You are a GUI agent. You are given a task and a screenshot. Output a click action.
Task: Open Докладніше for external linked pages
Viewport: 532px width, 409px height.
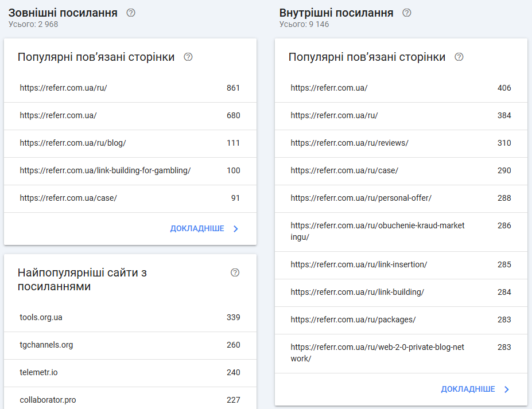pyautogui.click(x=197, y=229)
